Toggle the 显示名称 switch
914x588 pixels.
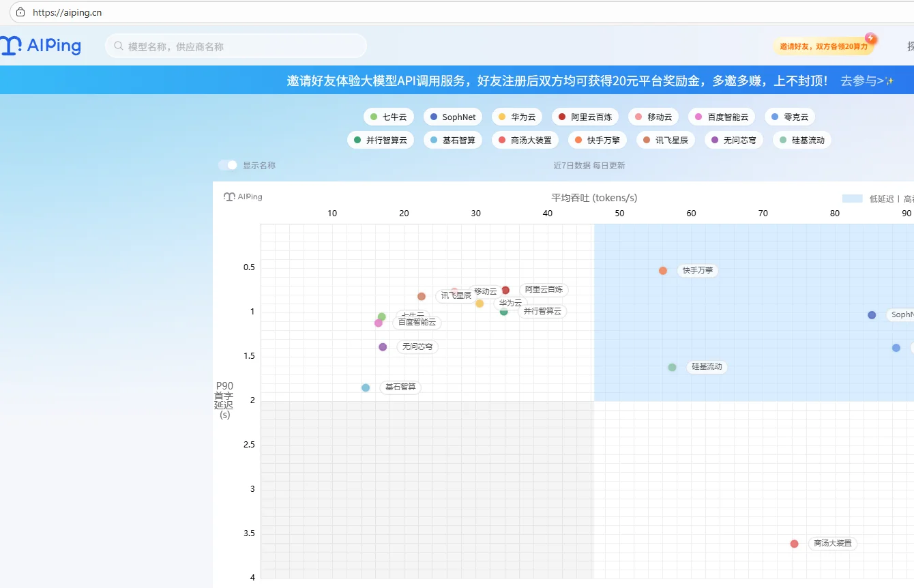[x=227, y=164]
